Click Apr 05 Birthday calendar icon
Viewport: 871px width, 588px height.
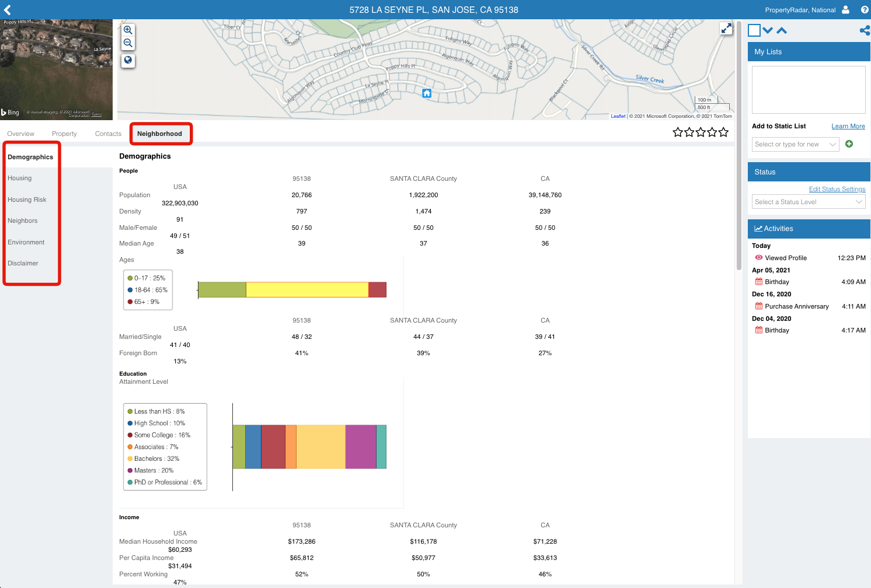(x=758, y=281)
